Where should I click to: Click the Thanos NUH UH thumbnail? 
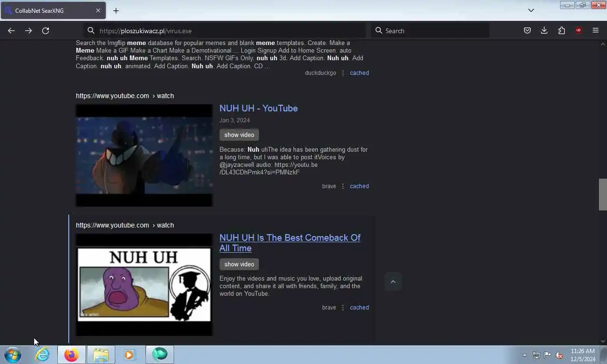pos(144,285)
